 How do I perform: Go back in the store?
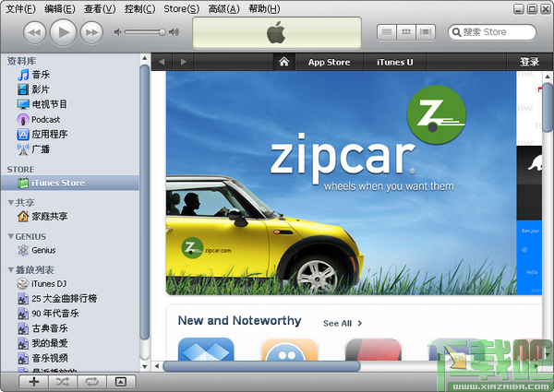[x=162, y=62]
